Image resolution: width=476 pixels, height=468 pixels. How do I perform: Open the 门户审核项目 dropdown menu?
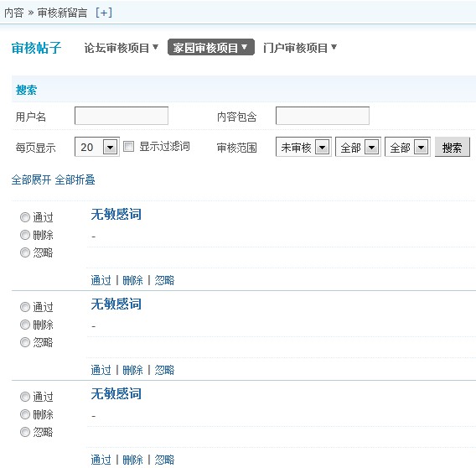coord(300,48)
